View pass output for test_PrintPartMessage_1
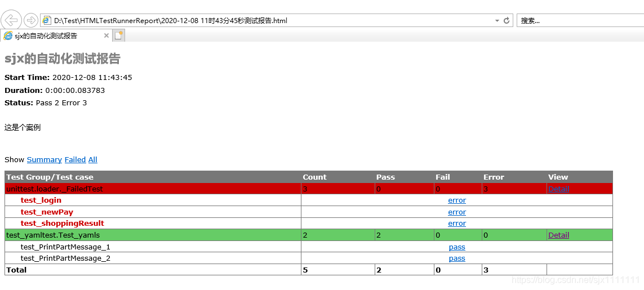This screenshot has width=644, height=290. [457, 247]
